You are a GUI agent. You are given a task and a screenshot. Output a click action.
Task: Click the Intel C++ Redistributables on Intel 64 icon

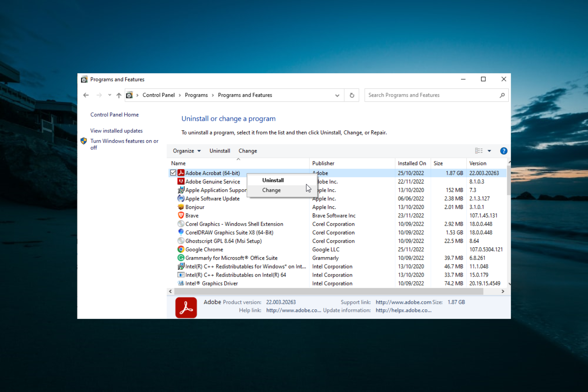(181, 275)
